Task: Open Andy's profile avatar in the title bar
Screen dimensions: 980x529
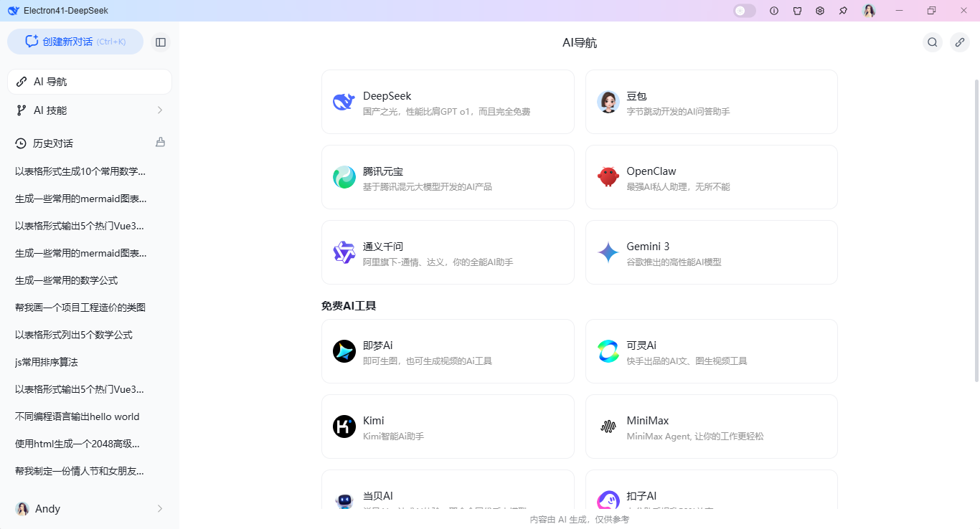Action: click(869, 11)
